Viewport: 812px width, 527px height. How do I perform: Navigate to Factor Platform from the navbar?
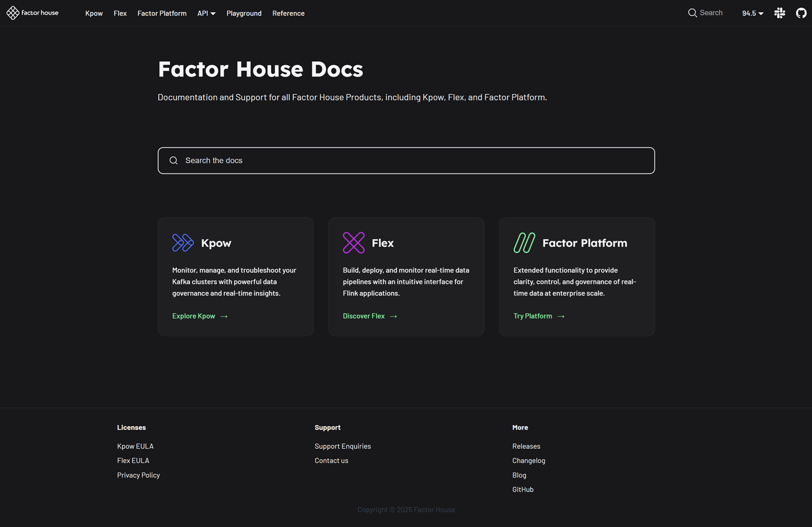coord(162,13)
